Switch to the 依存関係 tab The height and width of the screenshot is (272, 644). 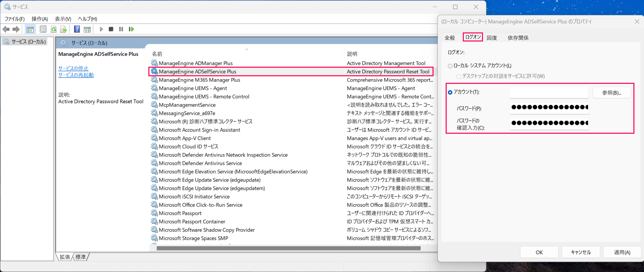pos(518,38)
